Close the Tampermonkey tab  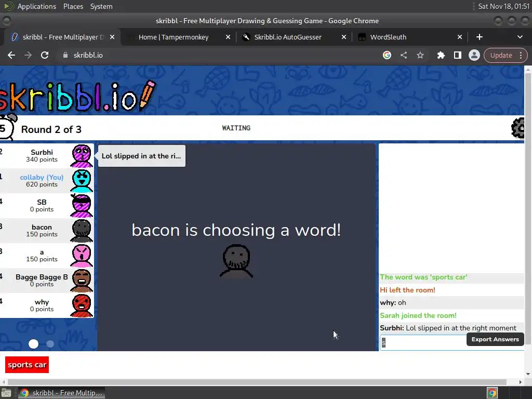pos(228,37)
